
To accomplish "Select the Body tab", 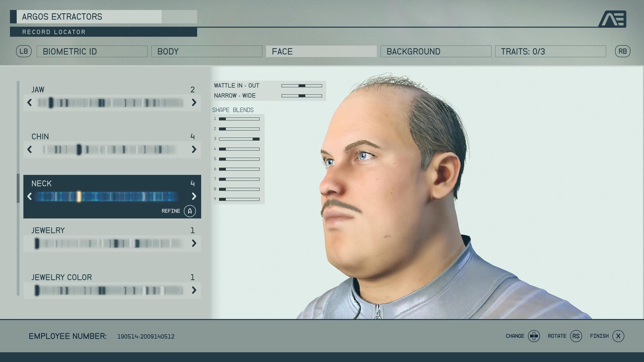I will (207, 51).
